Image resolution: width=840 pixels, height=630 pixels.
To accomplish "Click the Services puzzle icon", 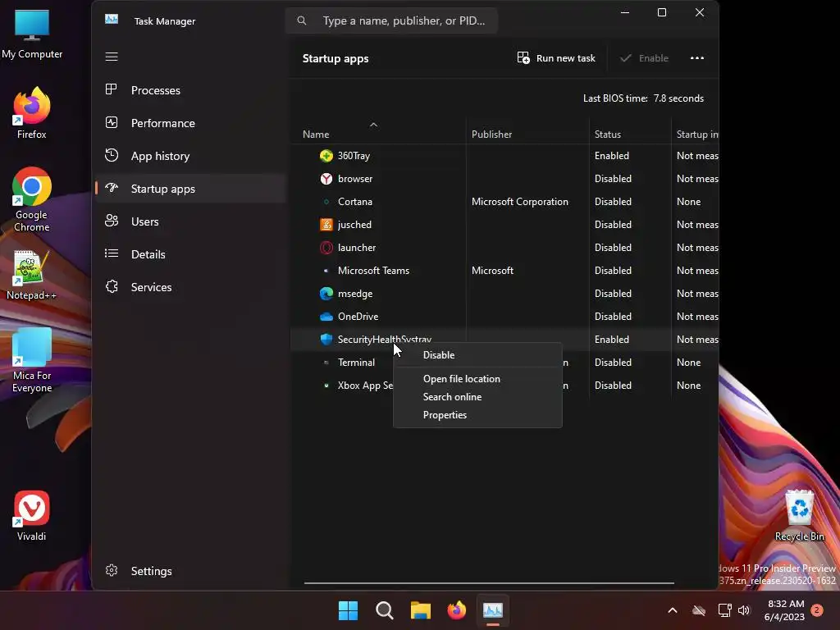I will click(112, 286).
